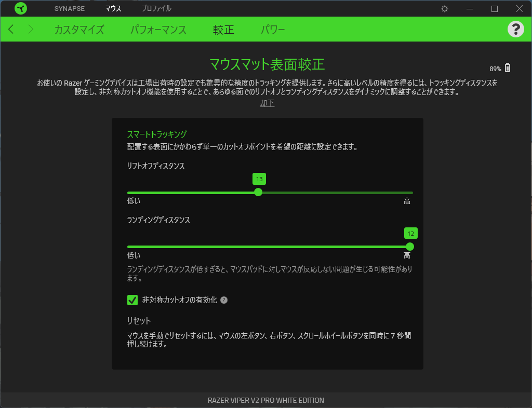Go forward with the right arrow
532x408 pixels.
coord(31,29)
